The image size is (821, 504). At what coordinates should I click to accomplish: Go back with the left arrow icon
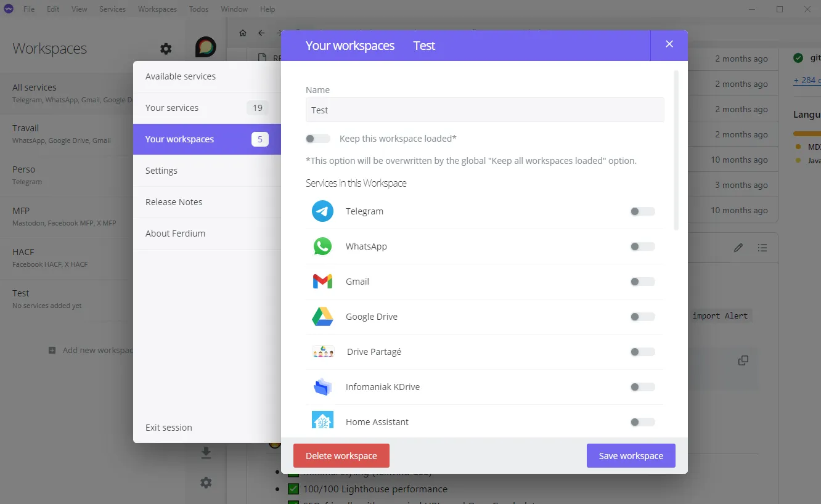tap(261, 33)
